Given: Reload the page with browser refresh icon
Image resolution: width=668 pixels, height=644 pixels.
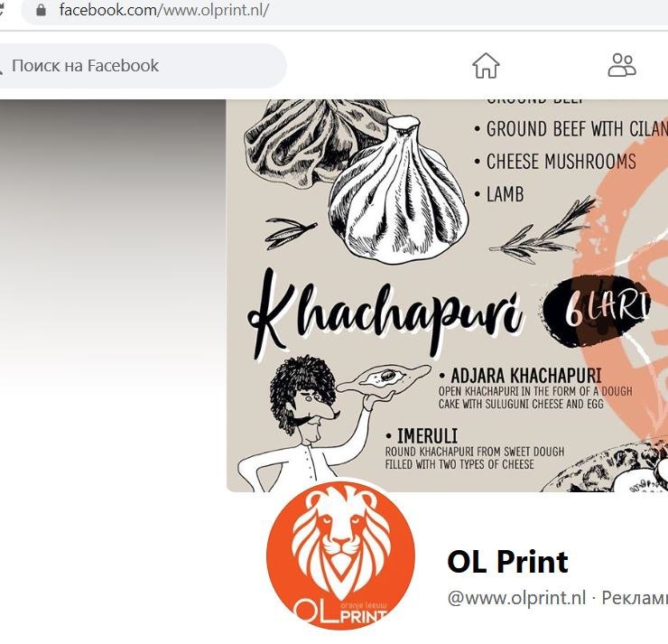Looking at the screenshot, I should (x=1, y=9).
